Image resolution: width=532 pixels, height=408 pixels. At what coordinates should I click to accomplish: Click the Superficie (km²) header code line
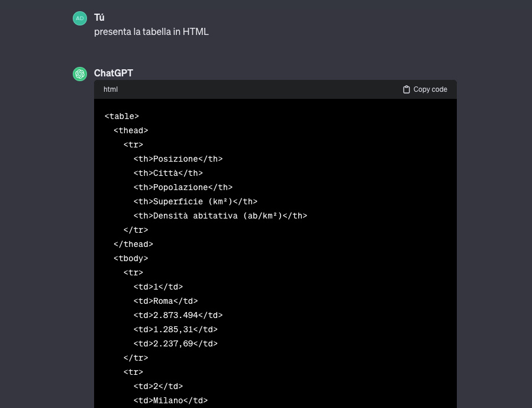pyautogui.click(x=195, y=202)
